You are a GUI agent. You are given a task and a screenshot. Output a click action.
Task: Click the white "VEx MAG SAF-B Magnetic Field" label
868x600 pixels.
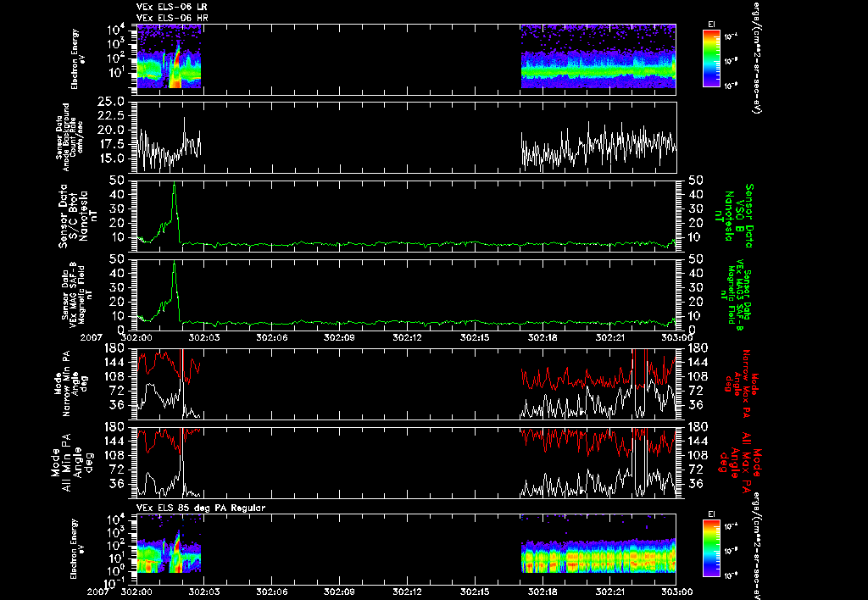(x=77, y=294)
